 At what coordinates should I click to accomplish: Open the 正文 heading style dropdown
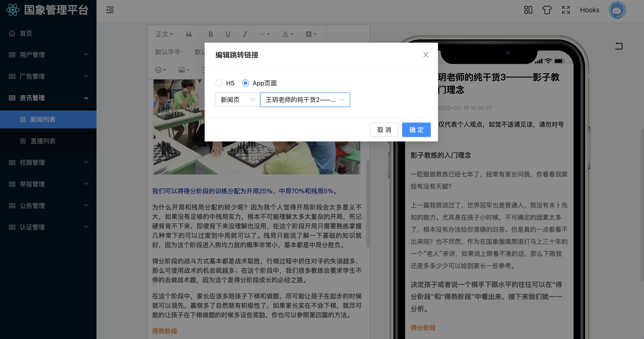(x=164, y=34)
